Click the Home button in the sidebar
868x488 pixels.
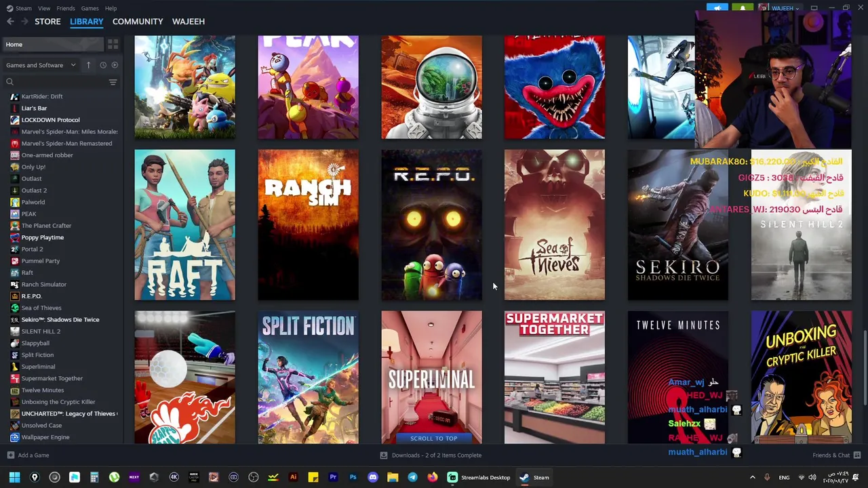(x=53, y=44)
